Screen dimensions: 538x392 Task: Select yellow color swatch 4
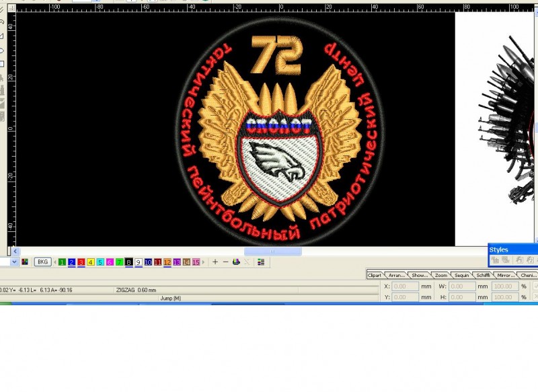(x=91, y=262)
